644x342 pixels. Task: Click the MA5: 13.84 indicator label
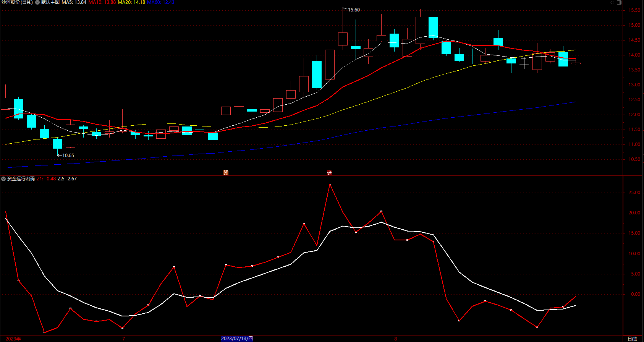74,2
